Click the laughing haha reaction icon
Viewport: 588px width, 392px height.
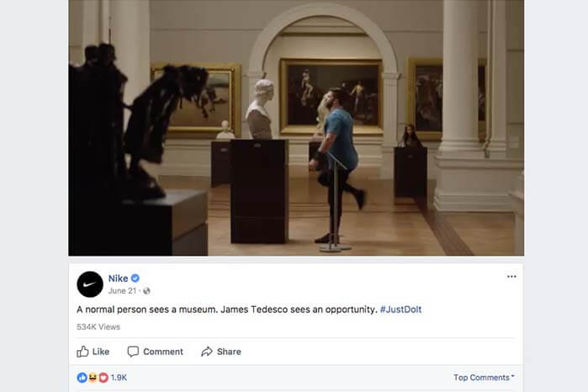[93, 378]
